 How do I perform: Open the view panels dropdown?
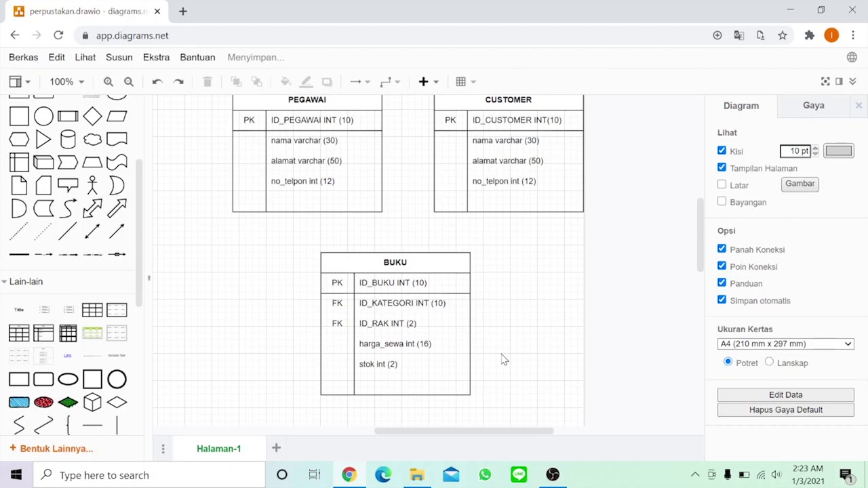[x=20, y=82]
